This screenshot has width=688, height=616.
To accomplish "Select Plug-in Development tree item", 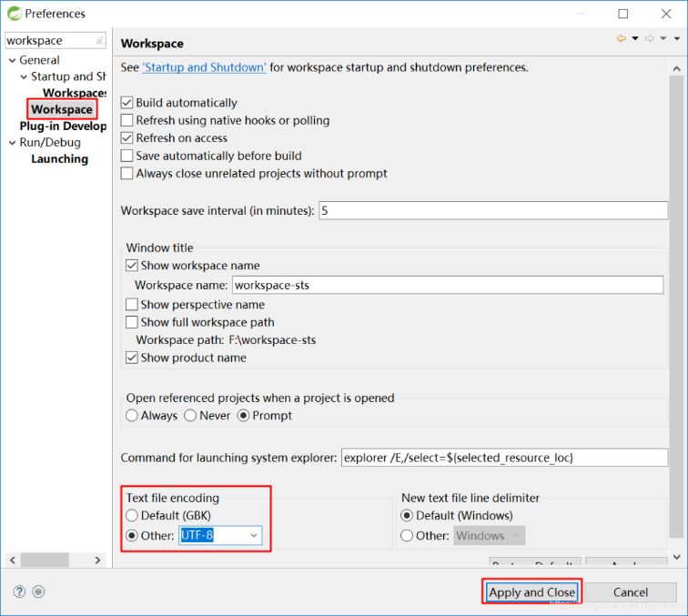I will (x=63, y=126).
